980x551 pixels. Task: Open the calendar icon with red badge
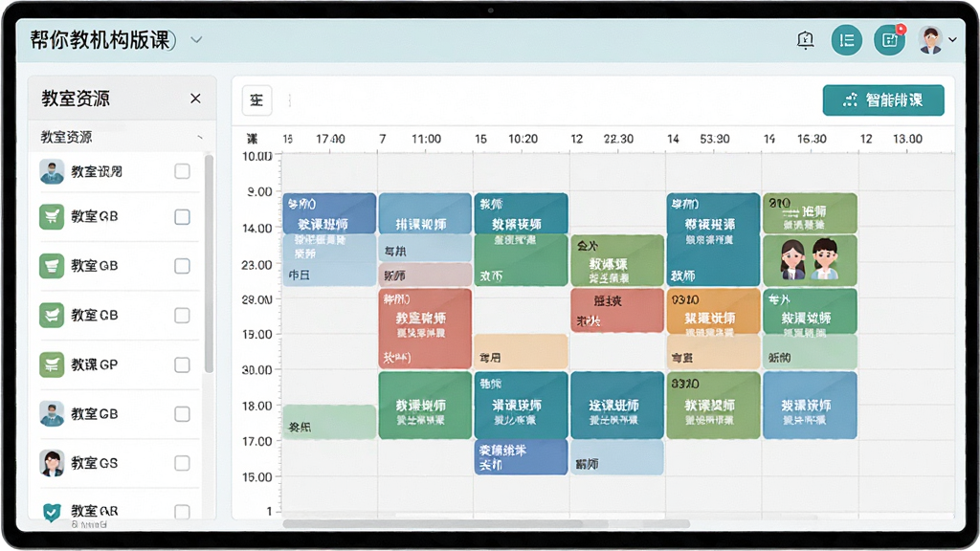(x=889, y=40)
